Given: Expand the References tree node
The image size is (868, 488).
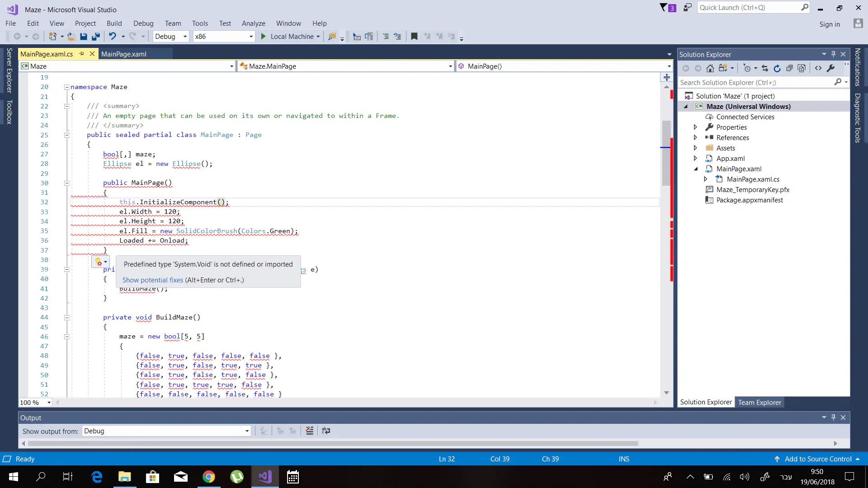Looking at the screenshot, I should [x=695, y=138].
